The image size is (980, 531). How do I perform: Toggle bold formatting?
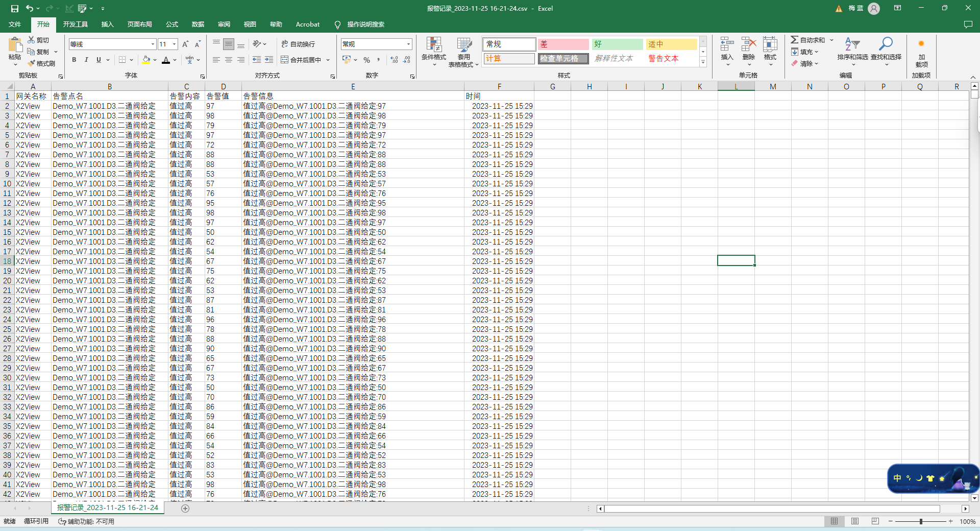74,60
